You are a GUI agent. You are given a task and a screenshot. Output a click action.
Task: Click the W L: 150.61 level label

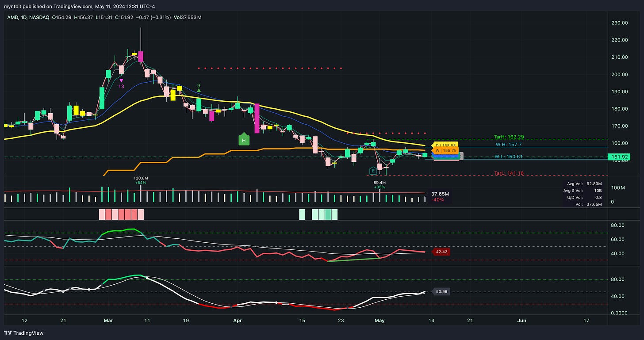pyautogui.click(x=508, y=157)
